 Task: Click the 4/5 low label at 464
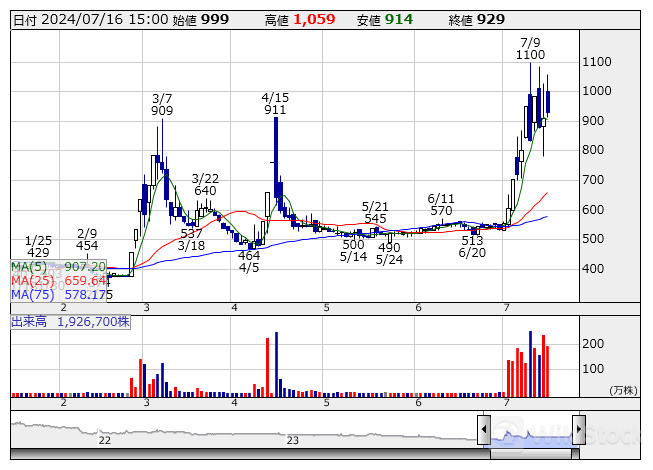[x=249, y=262]
